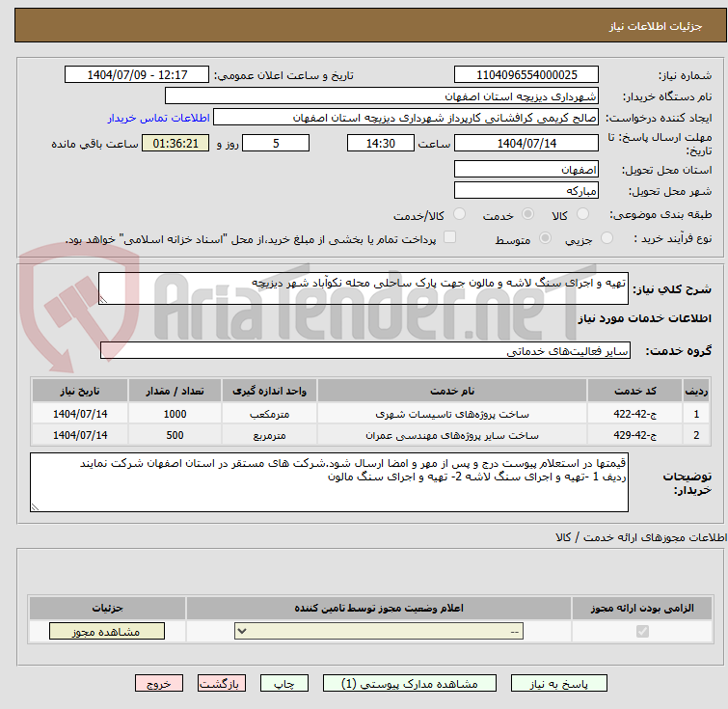Open مشاهده مدارک پیوستی (1) button
The width and height of the screenshot is (728, 709).
[410, 684]
